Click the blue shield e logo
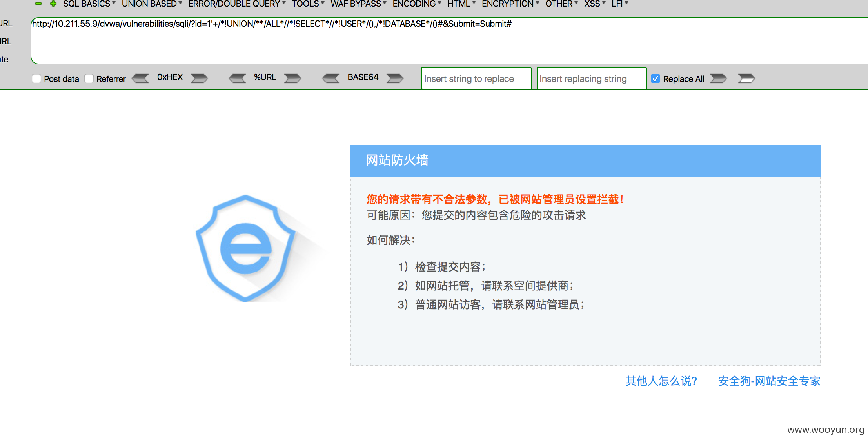868x441 pixels. coord(246,248)
